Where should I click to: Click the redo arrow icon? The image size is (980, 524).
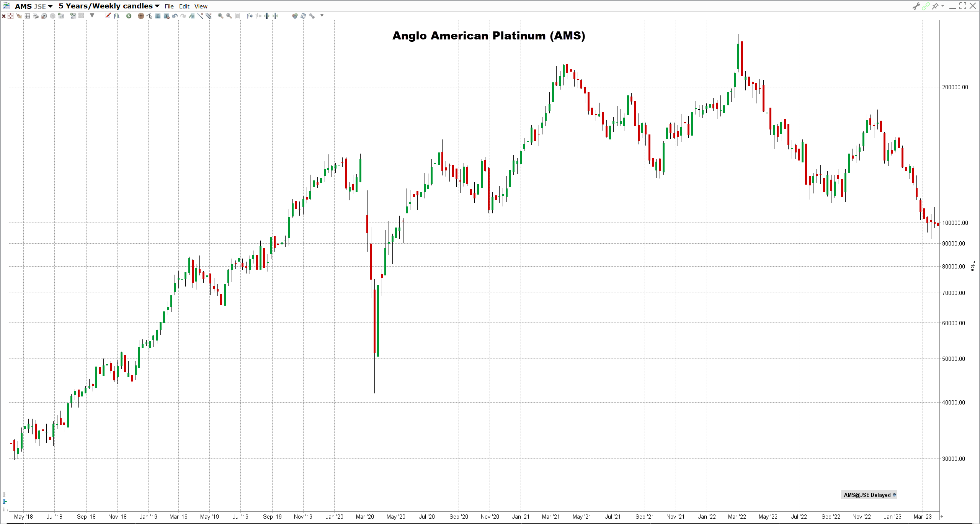pyautogui.click(x=183, y=16)
